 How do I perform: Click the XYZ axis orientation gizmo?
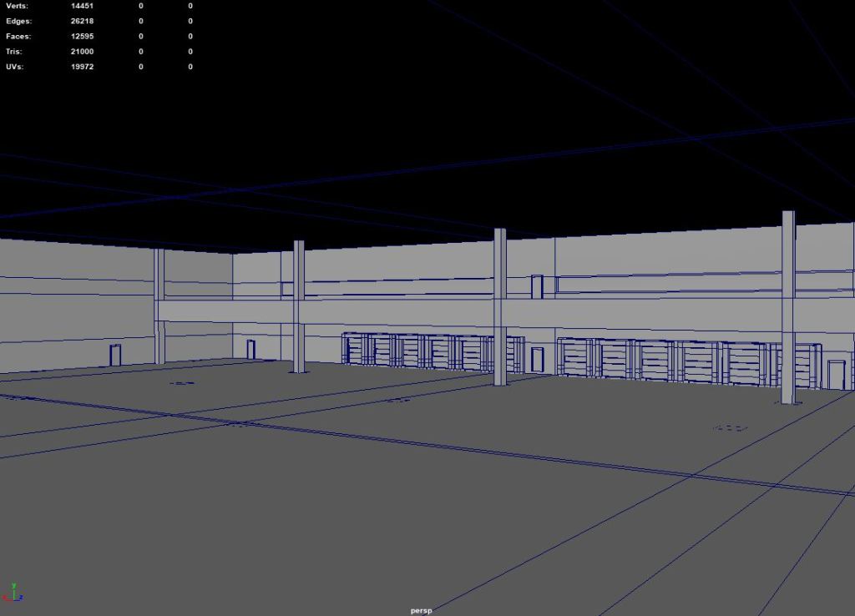tap(13, 593)
